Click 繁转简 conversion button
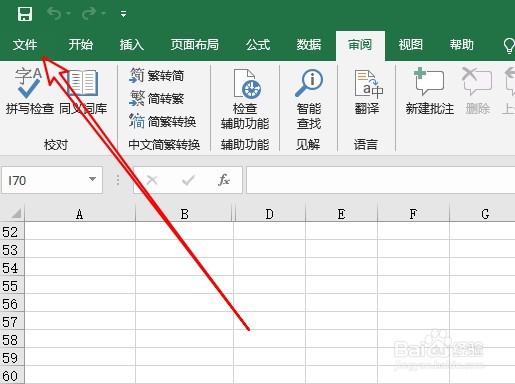The height and width of the screenshot is (384, 515). [x=157, y=75]
